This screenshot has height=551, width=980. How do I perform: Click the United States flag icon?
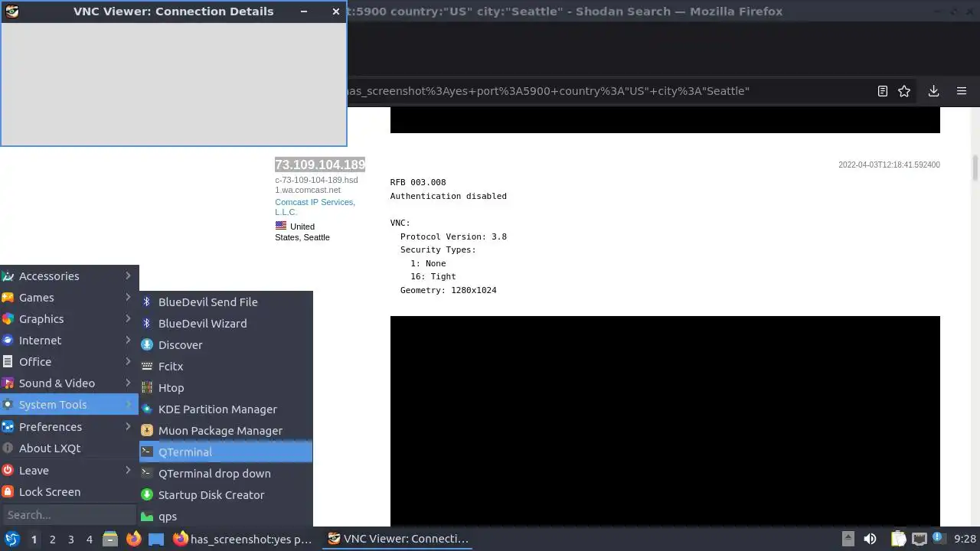[x=281, y=226]
